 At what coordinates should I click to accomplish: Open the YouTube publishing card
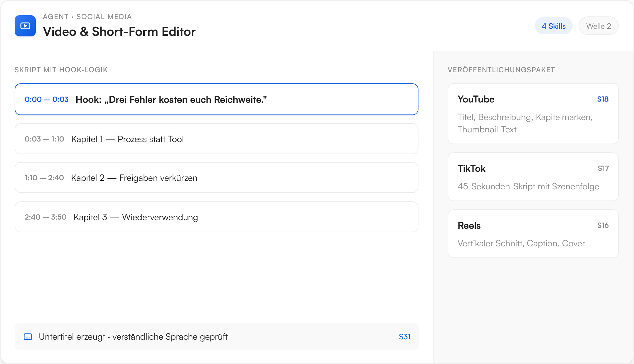click(533, 114)
